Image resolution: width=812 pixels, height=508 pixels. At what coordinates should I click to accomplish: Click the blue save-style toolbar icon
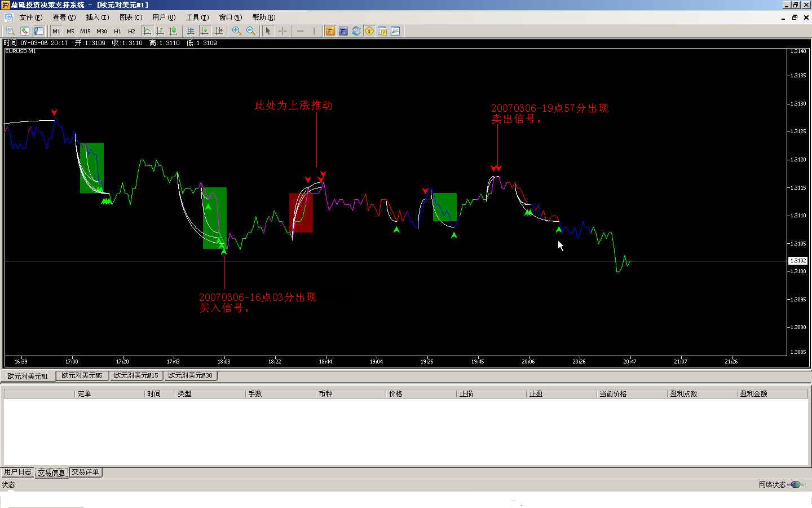coord(343,31)
